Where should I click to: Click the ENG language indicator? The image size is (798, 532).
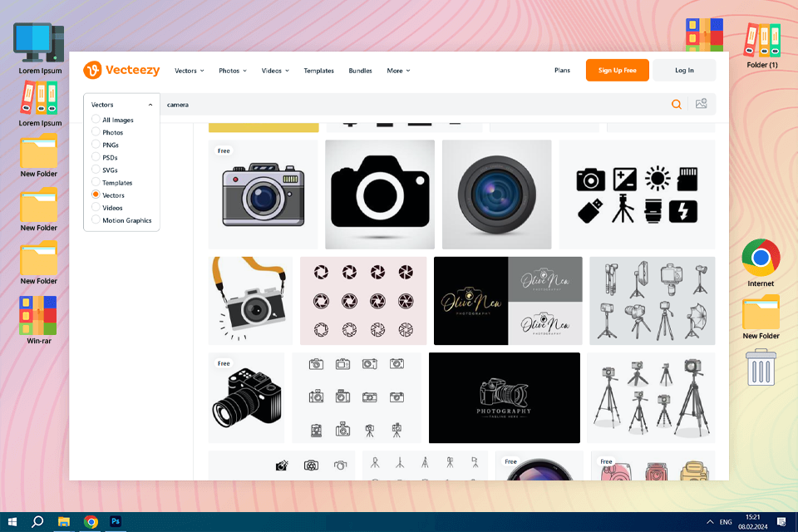coord(726,522)
